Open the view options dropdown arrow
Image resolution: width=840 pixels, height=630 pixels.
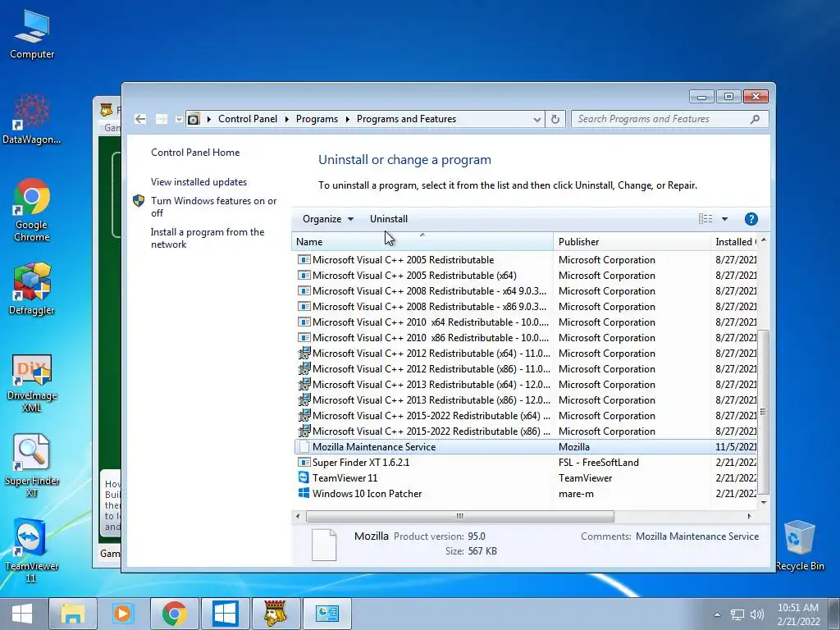724,218
